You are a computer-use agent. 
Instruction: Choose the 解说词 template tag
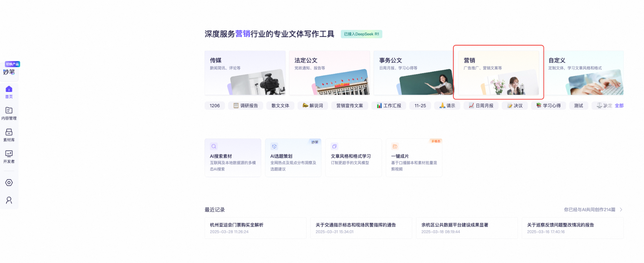click(x=313, y=106)
